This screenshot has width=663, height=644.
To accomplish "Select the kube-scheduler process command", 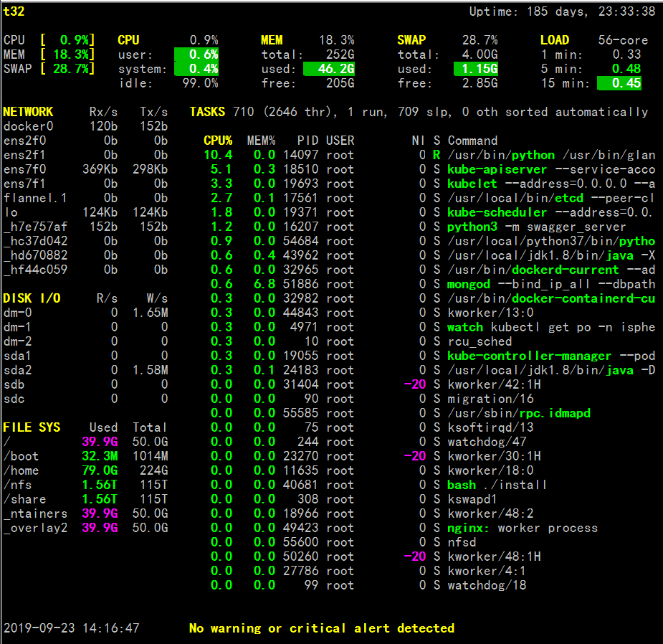I will point(550,212).
